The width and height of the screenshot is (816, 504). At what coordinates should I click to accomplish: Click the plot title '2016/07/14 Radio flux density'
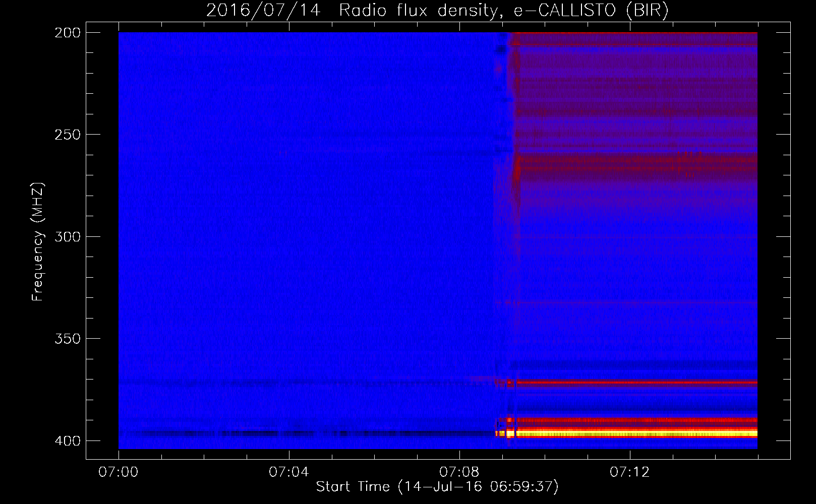click(x=437, y=11)
